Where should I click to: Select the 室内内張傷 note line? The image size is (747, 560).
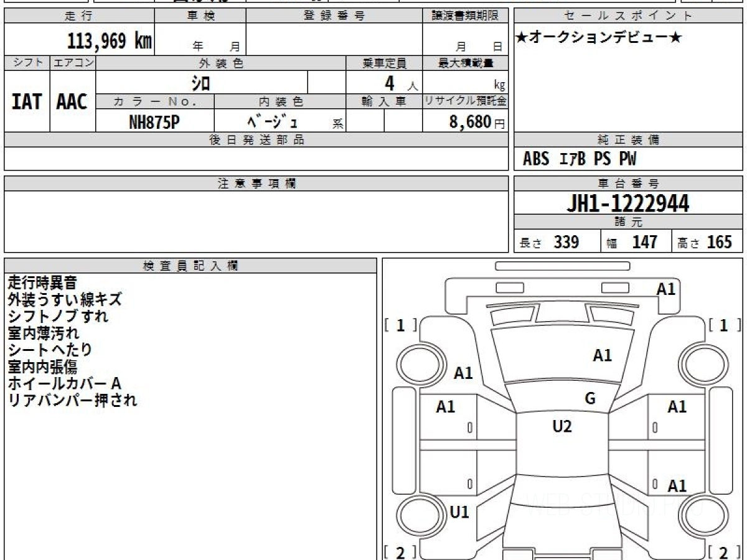[42, 366]
